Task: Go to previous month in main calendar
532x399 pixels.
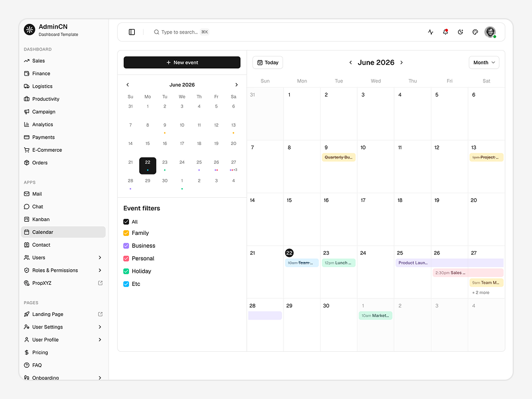Action: [351, 63]
